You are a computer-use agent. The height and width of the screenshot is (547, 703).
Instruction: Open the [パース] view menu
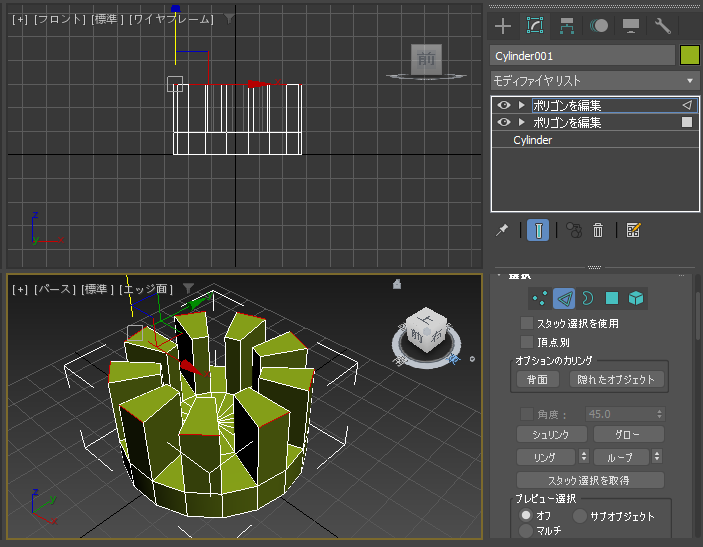(54, 289)
